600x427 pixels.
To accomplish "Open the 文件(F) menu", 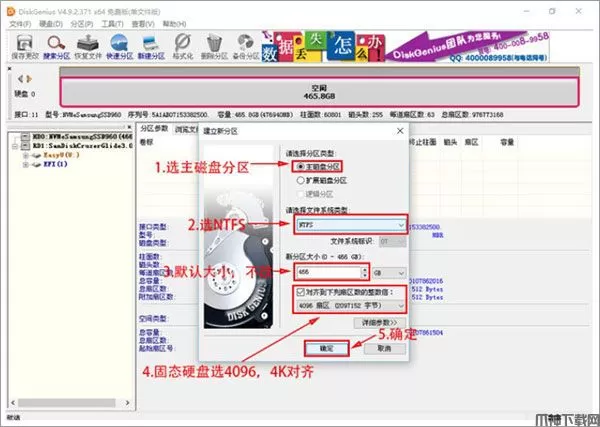I will click(20, 24).
